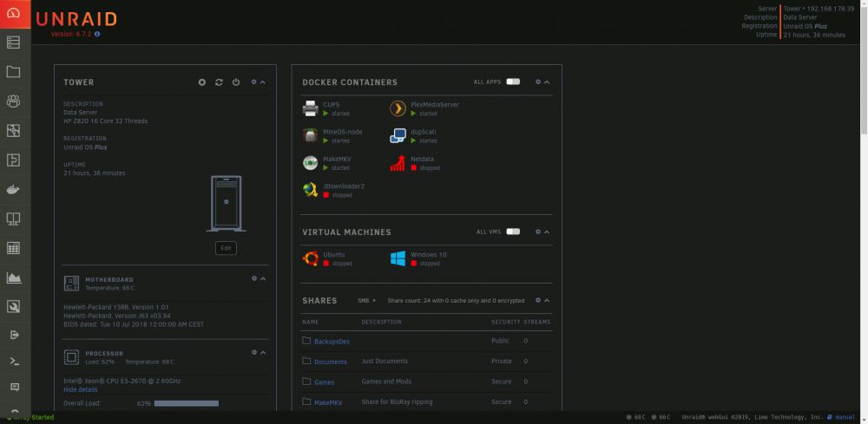Screen dimensions: 868x424
Task: Collapse the Virtual Machines panel chevron
Action: tap(546, 232)
